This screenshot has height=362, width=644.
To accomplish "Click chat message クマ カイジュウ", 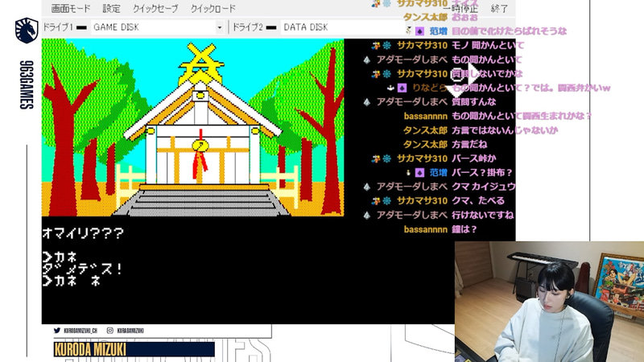I will (484, 187).
